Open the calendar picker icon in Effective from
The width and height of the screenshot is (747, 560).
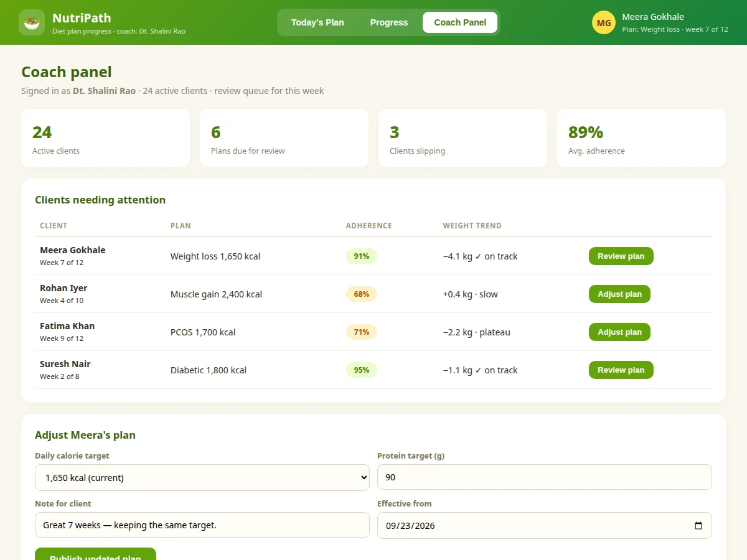pyautogui.click(x=698, y=526)
